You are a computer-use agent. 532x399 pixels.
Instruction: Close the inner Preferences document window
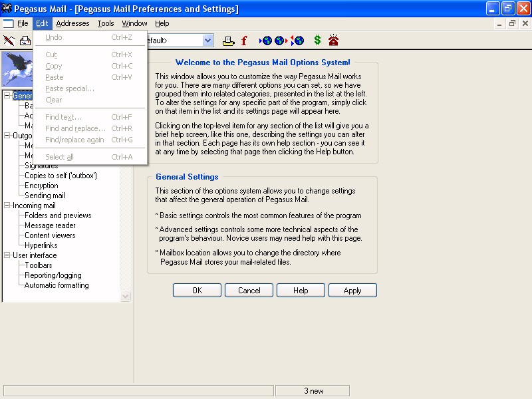tap(525, 23)
